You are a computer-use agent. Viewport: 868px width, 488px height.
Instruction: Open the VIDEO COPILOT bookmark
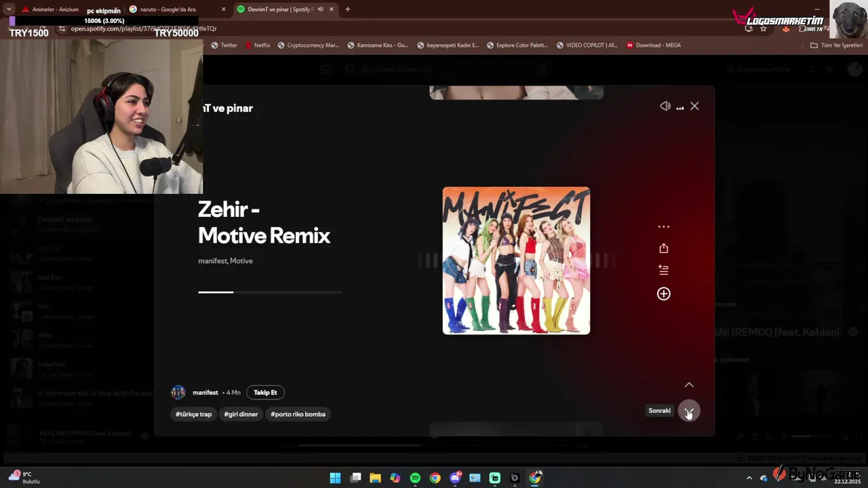tap(587, 45)
